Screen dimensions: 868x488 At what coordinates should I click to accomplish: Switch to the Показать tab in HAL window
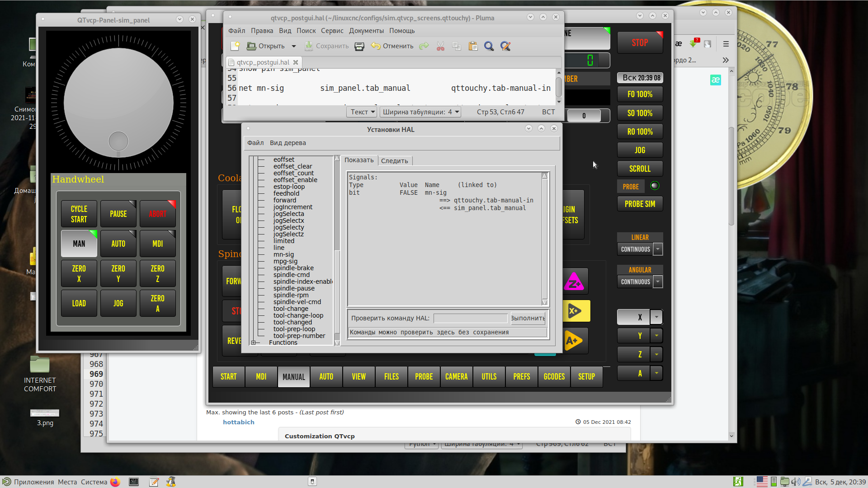pyautogui.click(x=359, y=160)
